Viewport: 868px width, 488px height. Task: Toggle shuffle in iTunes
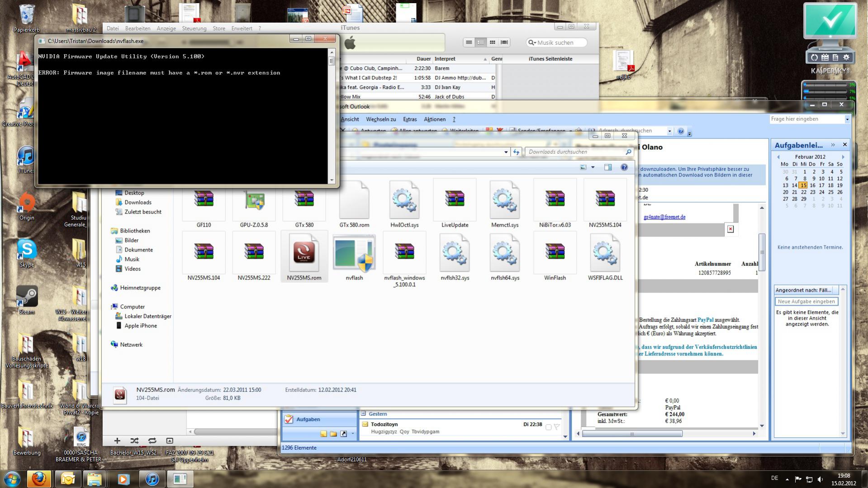point(134,441)
